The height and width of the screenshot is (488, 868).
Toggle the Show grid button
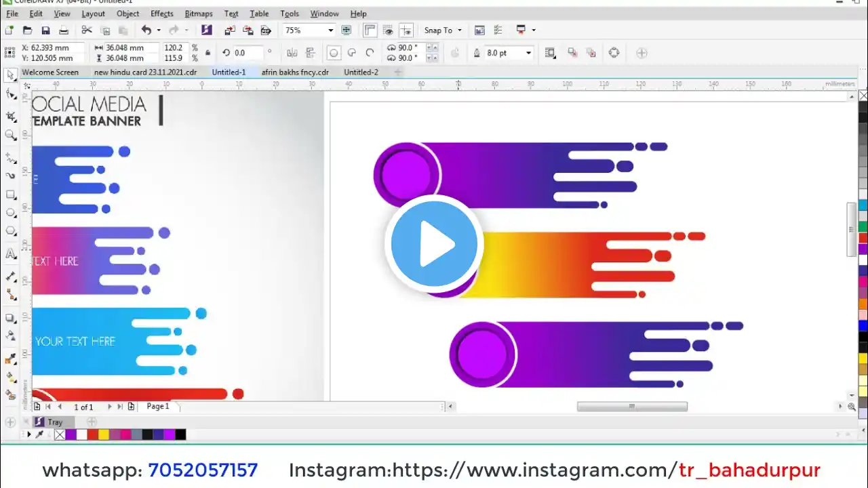[x=388, y=30]
